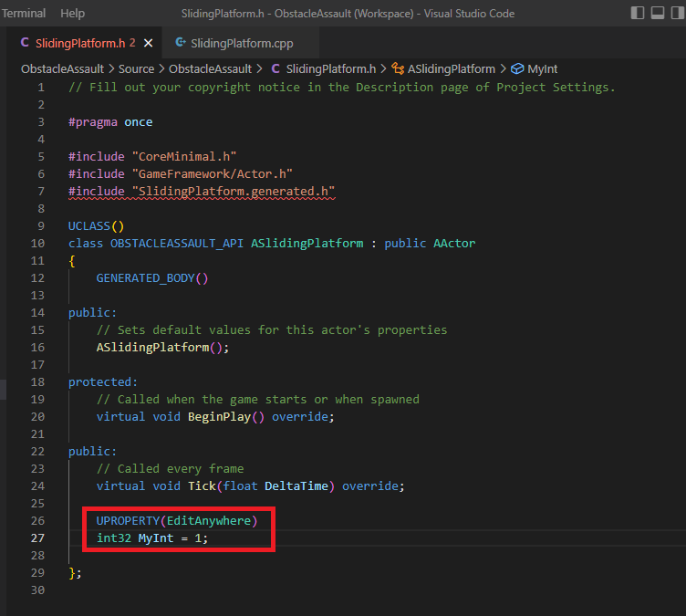This screenshot has width=686, height=616.
Task: Select ASlidingPlatform class breadcrumb
Action: pos(452,69)
